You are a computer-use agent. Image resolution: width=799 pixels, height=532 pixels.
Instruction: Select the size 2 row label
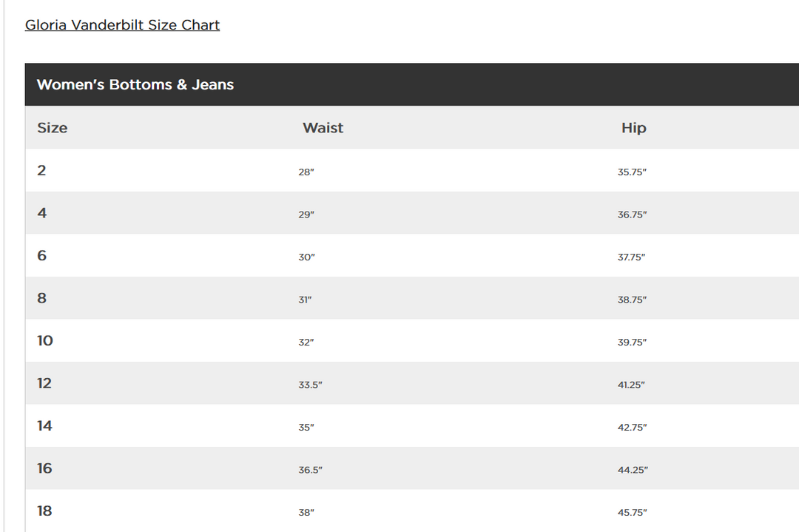click(x=42, y=171)
